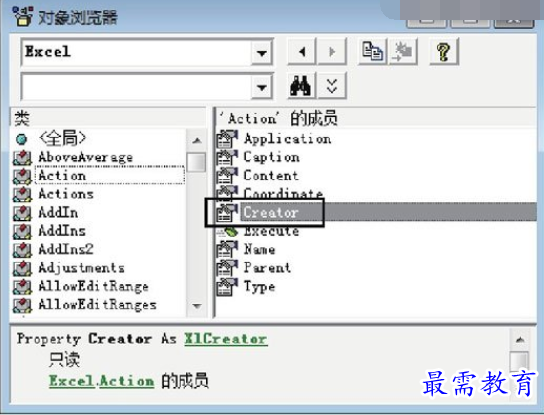Screen dimensions: 544x415
Task: Click the Type property icon
Action: click(x=227, y=287)
